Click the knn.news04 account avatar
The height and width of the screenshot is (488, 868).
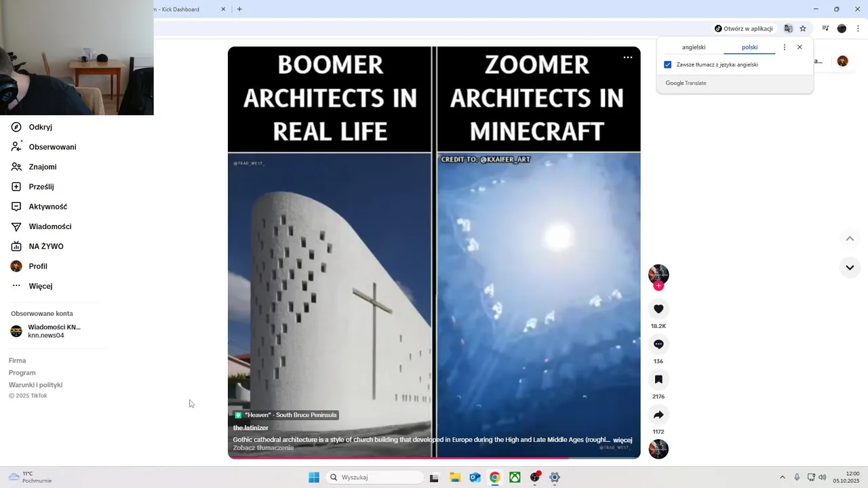tap(16, 331)
